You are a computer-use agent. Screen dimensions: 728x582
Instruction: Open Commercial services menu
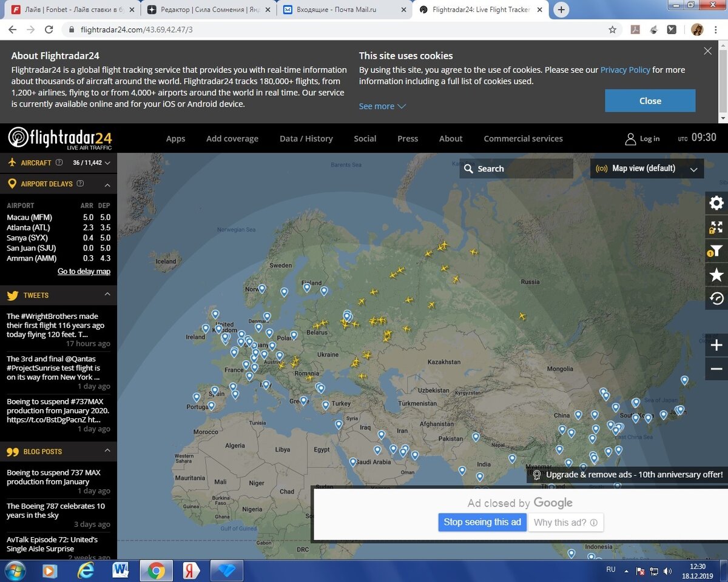524,138
